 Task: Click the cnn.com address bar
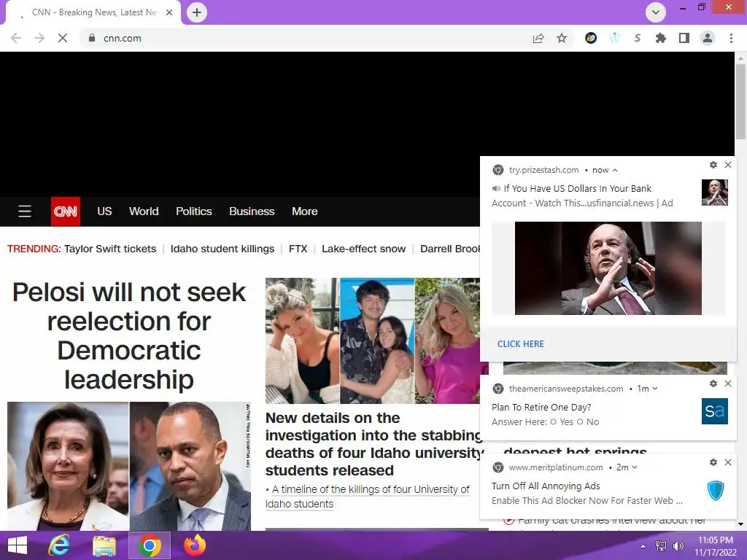[305, 38]
